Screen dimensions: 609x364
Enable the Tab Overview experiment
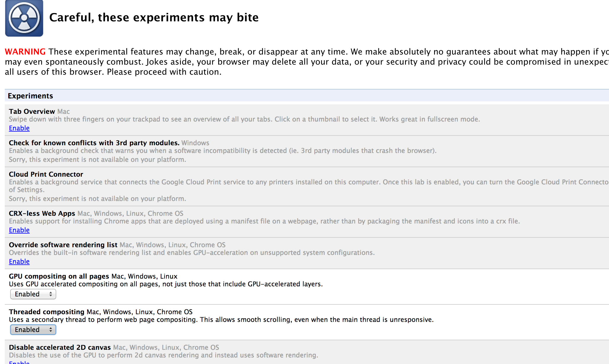click(x=19, y=128)
